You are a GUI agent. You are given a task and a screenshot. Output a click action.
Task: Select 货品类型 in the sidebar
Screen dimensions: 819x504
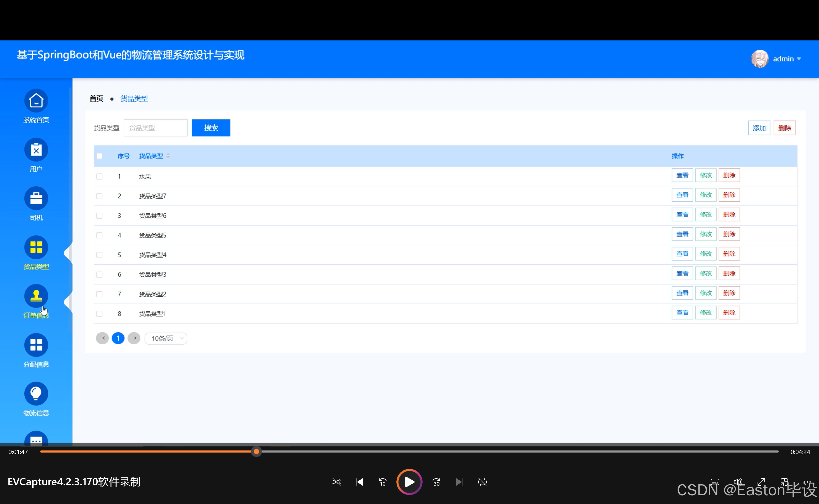coord(36,253)
